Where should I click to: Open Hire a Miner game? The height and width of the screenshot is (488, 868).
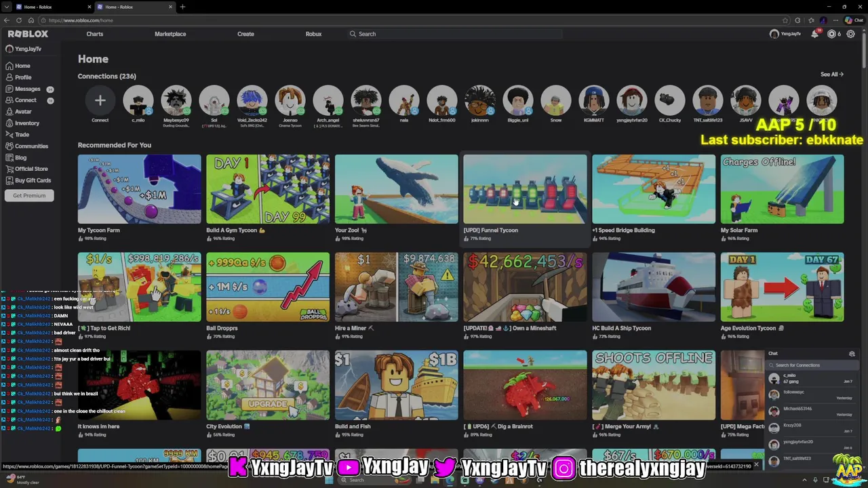[x=396, y=287]
